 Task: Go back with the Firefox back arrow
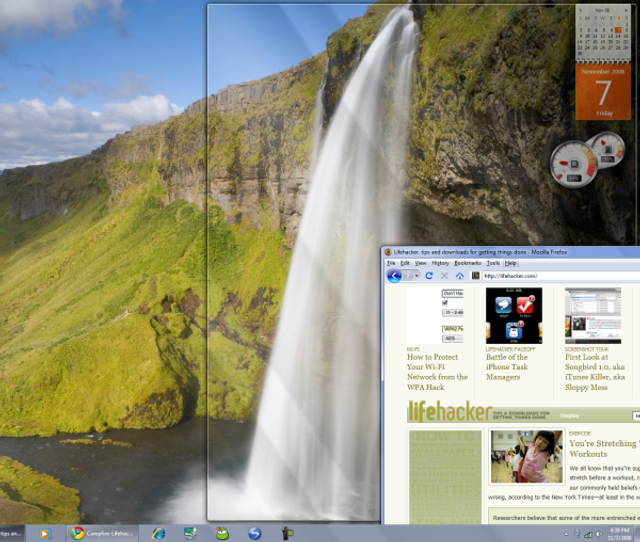(x=394, y=276)
